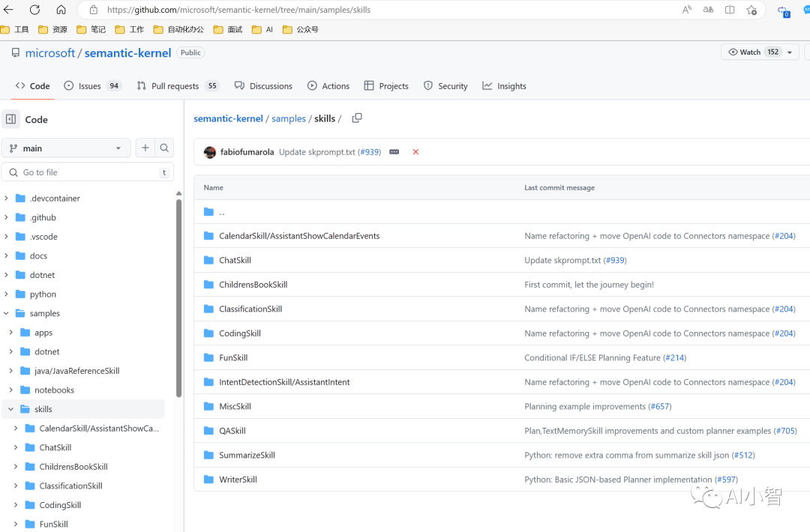Expand ChatSkill folder in sidebar tree
810x532 pixels.
click(16, 447)
